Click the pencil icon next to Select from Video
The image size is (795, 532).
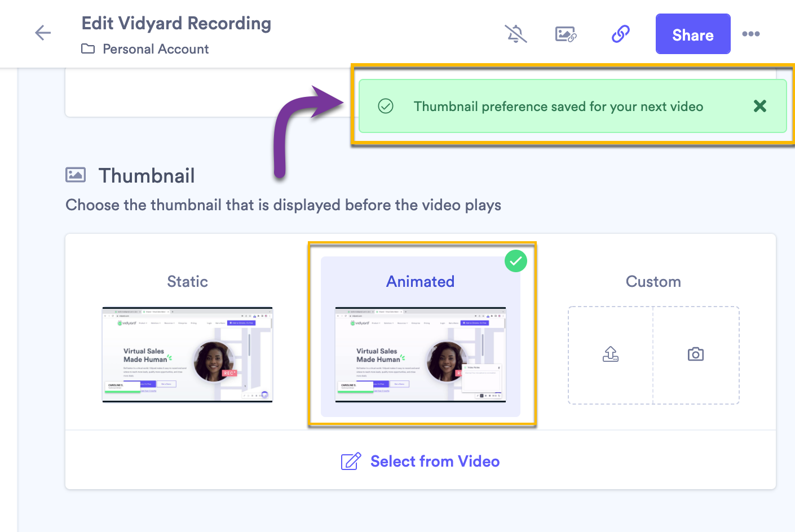351,461
